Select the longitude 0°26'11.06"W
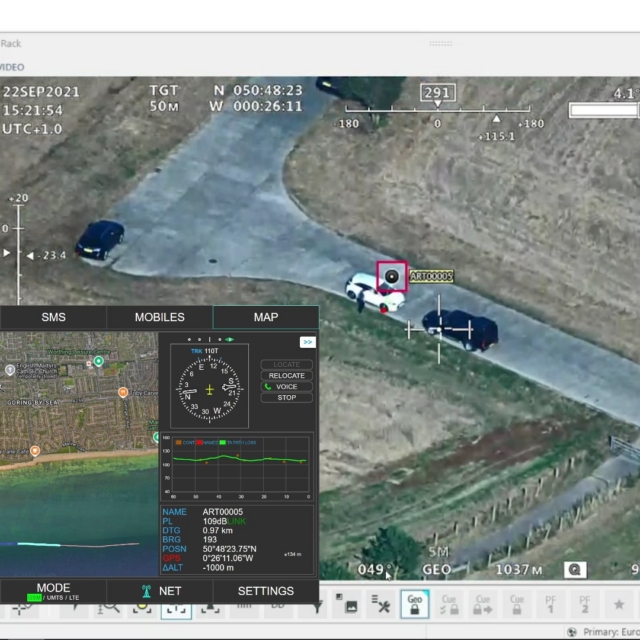Viewport: 640px width, 640px height. coord(228,558)
